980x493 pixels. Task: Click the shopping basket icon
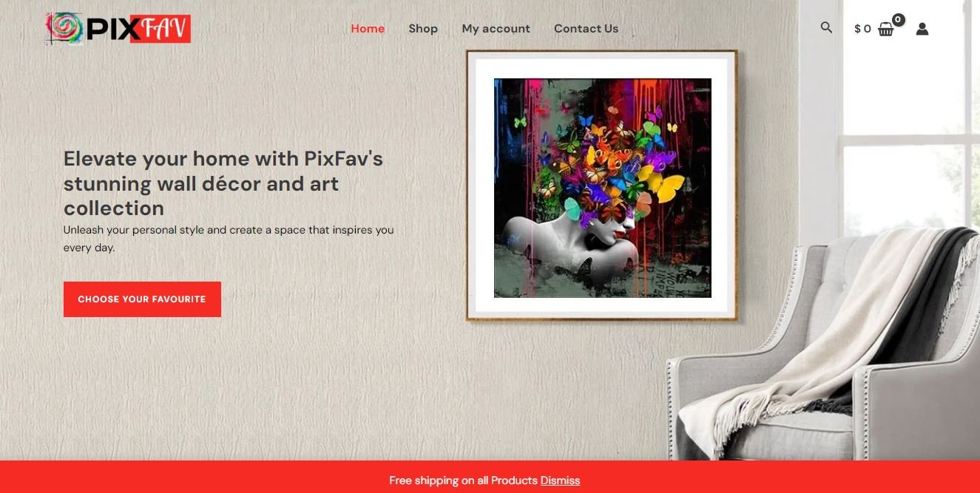click(885, 30)
